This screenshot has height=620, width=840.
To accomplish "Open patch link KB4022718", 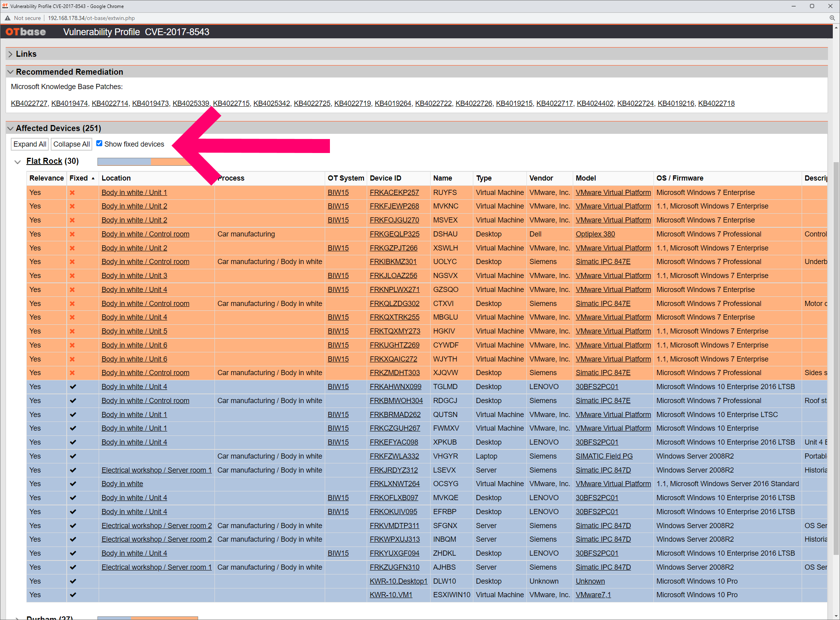I will pos(716,103).
